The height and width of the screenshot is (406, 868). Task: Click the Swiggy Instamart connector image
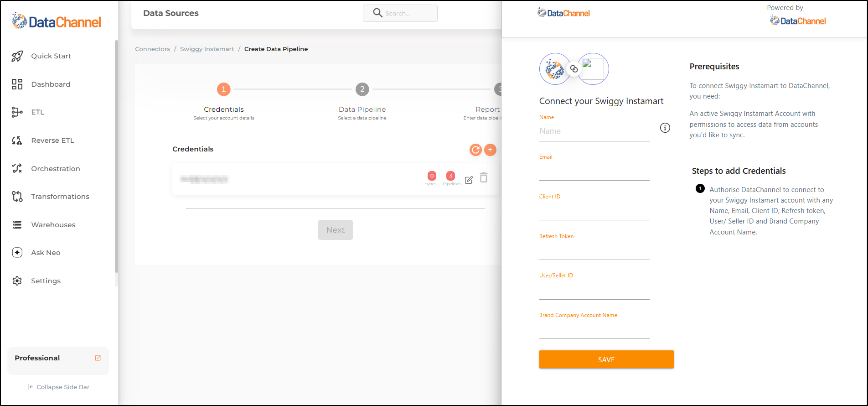click(593, 69)
